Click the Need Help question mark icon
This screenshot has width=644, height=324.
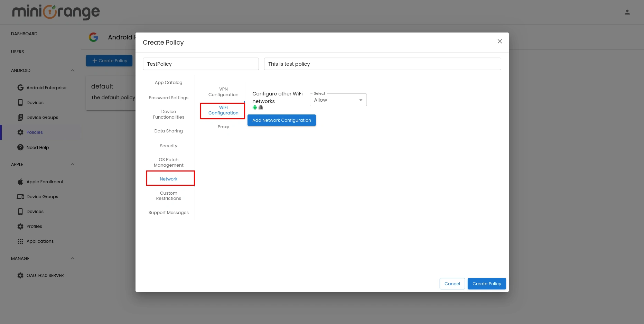point(20,147)
